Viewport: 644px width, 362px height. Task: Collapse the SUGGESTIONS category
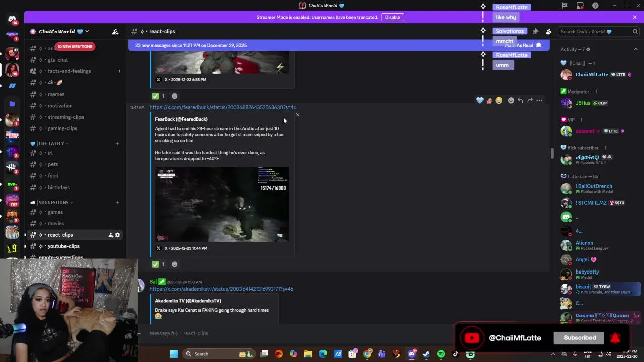tap(52, 203)
